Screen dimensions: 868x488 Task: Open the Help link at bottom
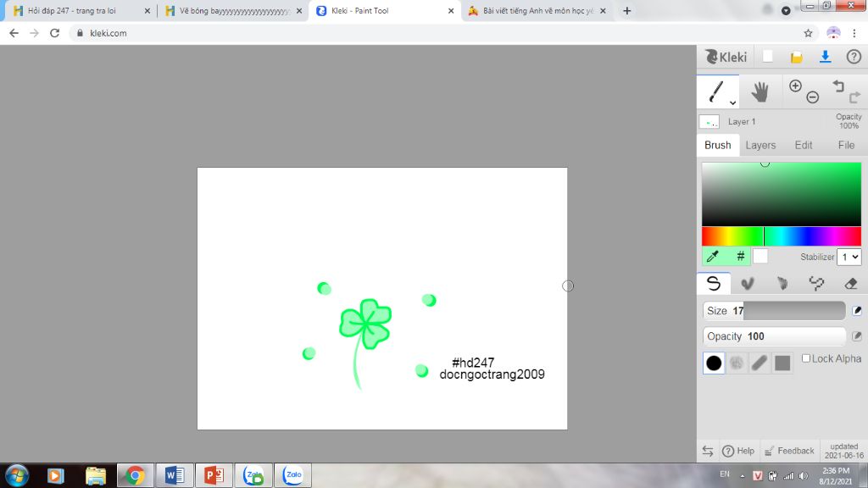pyautogui.click(x=738, y=451)
